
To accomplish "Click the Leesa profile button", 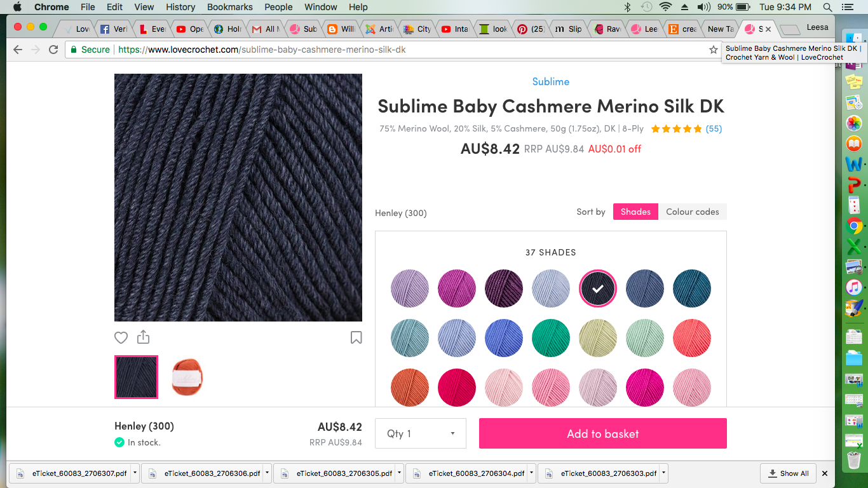I will click(x=818, y=27).
